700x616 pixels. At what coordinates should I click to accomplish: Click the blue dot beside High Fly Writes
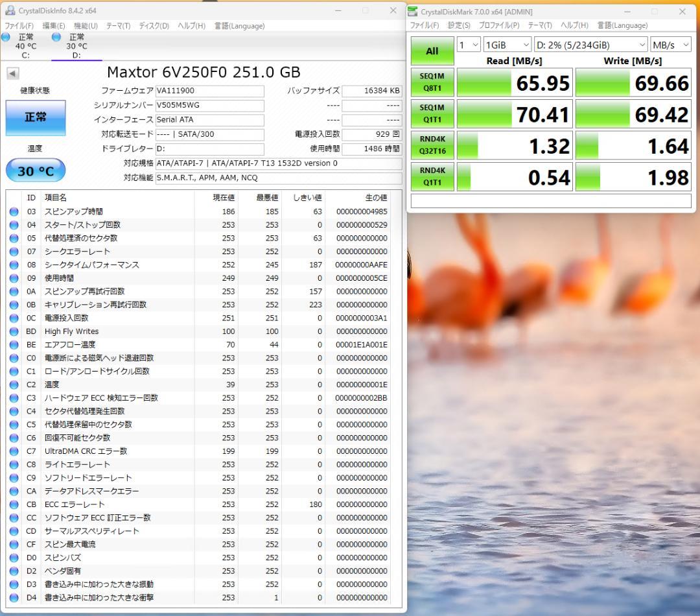pos(14,331)
